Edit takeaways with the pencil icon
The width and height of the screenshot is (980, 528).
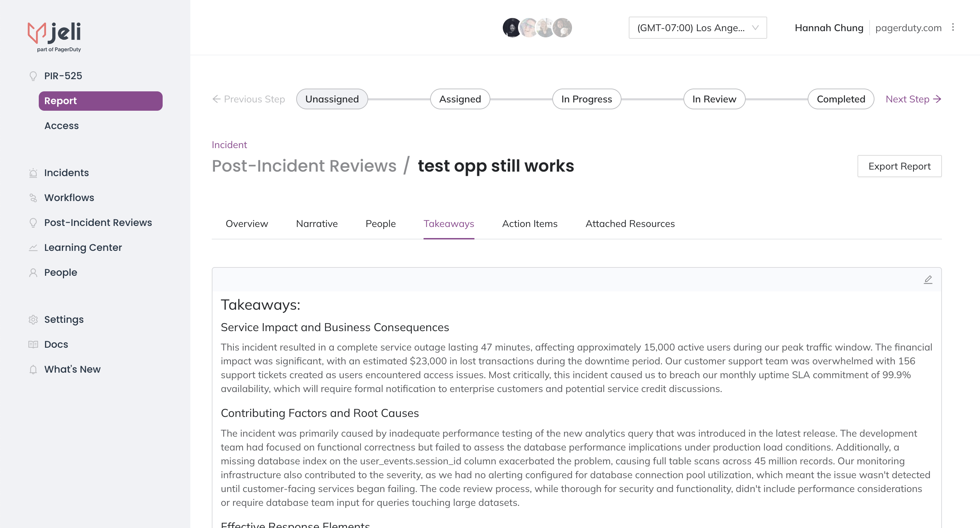[x=928, y=280]
